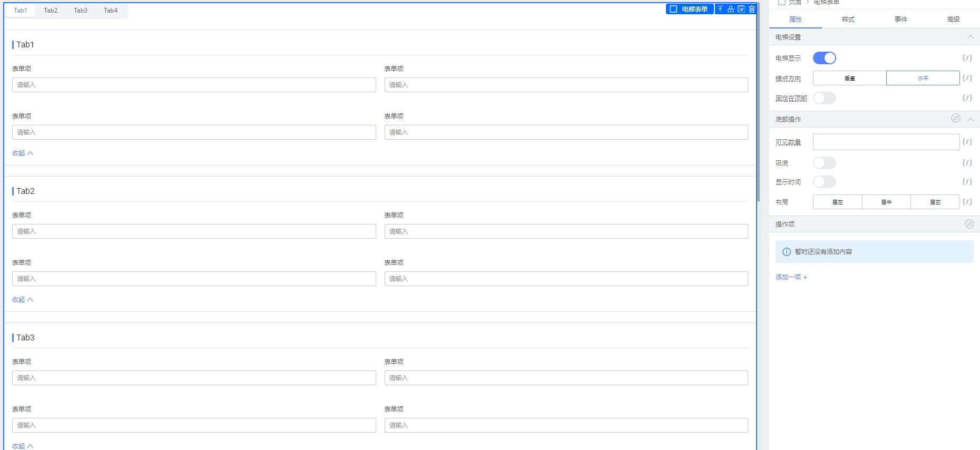Set layout to 居右
Viewport: 980px width, 450px height.
click(x=935, y=202)
